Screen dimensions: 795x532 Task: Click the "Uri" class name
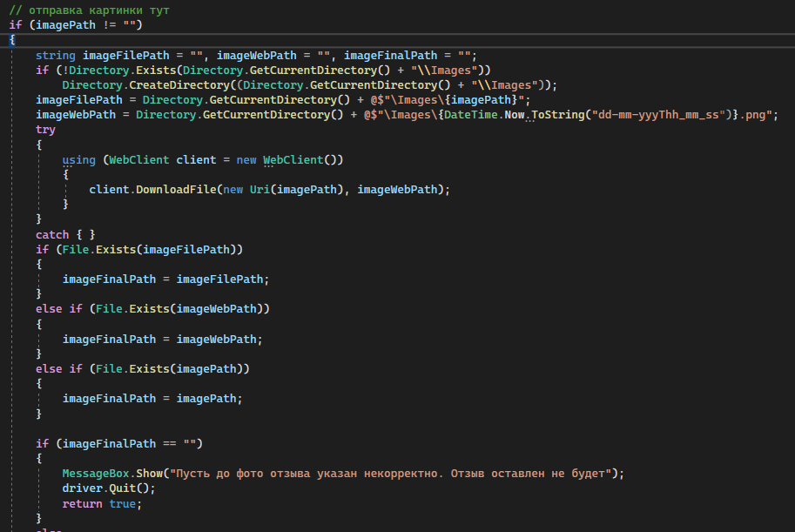click(259, 190)
